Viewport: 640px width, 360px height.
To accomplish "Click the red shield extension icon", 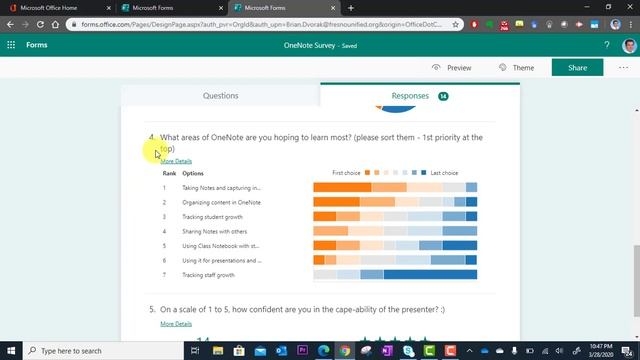I will (474, 24).
